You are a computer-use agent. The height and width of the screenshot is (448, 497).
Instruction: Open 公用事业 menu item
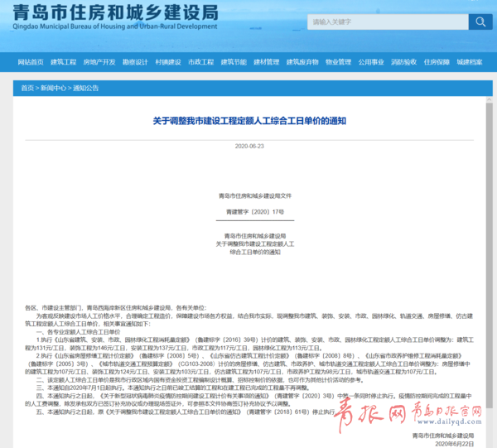(371, 62)
